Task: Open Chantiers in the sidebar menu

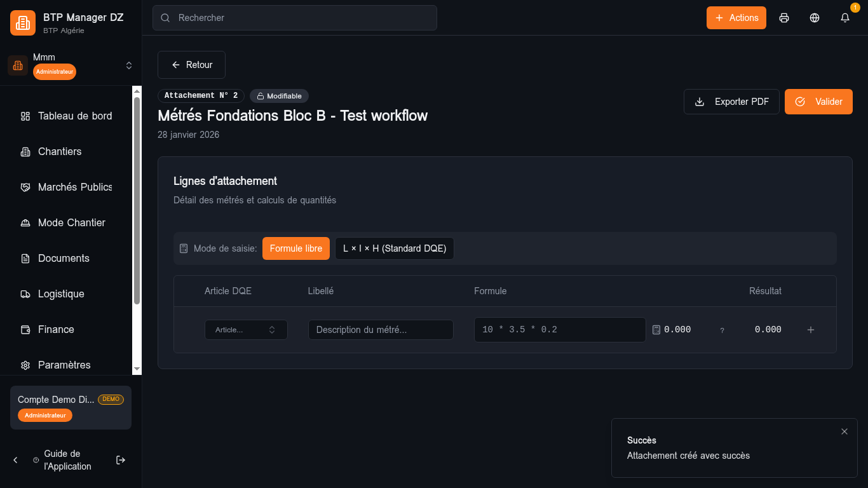Action: (60, 151)
